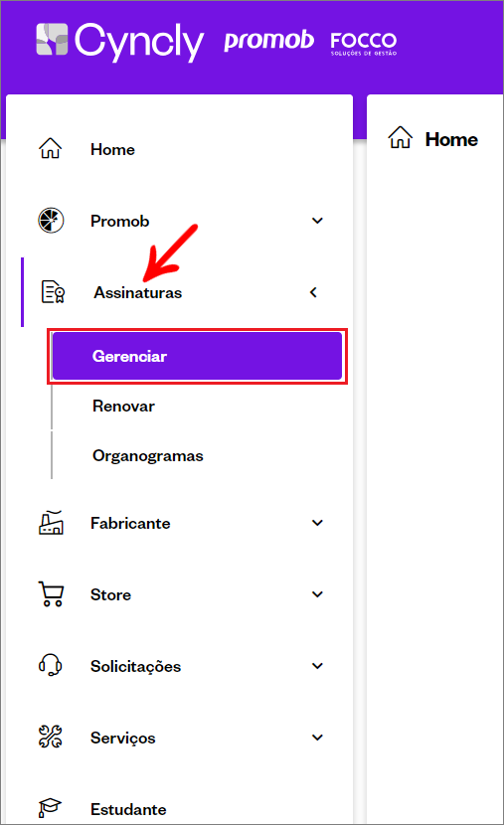Click the promob logo in header

(268, 42)
